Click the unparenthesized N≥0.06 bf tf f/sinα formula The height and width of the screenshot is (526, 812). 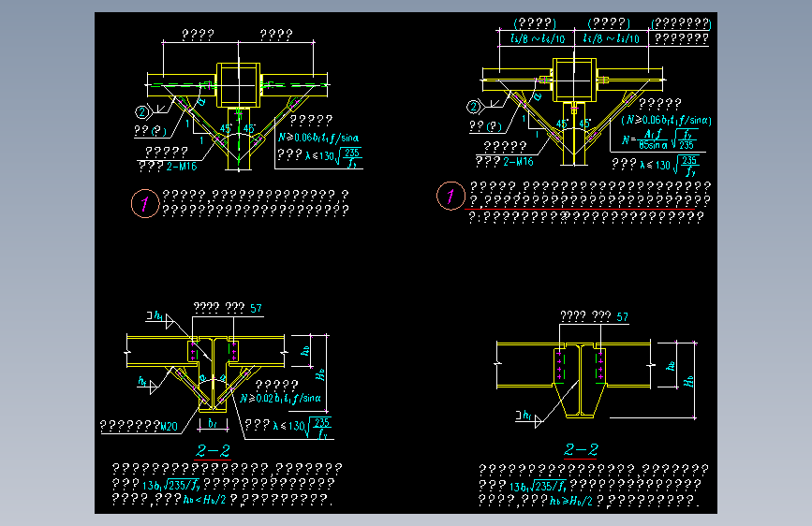click(318, 138)
